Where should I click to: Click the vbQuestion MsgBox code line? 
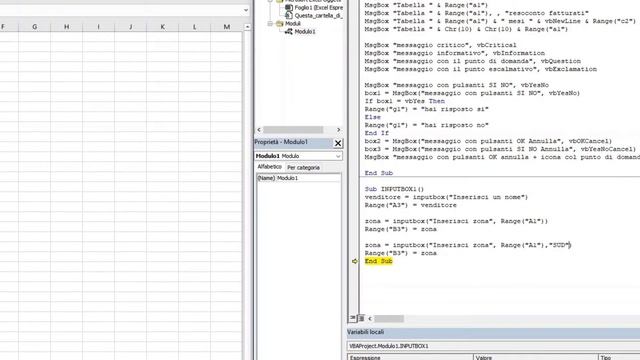click(x=473, y=61)
